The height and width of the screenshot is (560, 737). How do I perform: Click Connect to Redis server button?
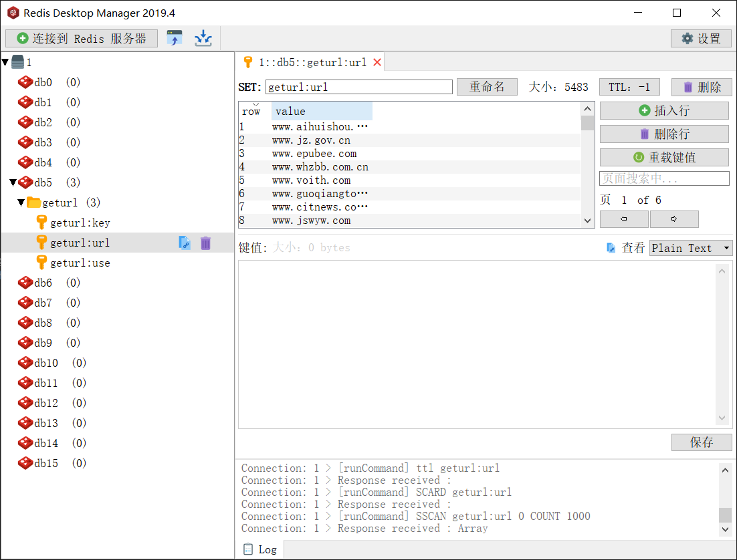click(82, 39)
